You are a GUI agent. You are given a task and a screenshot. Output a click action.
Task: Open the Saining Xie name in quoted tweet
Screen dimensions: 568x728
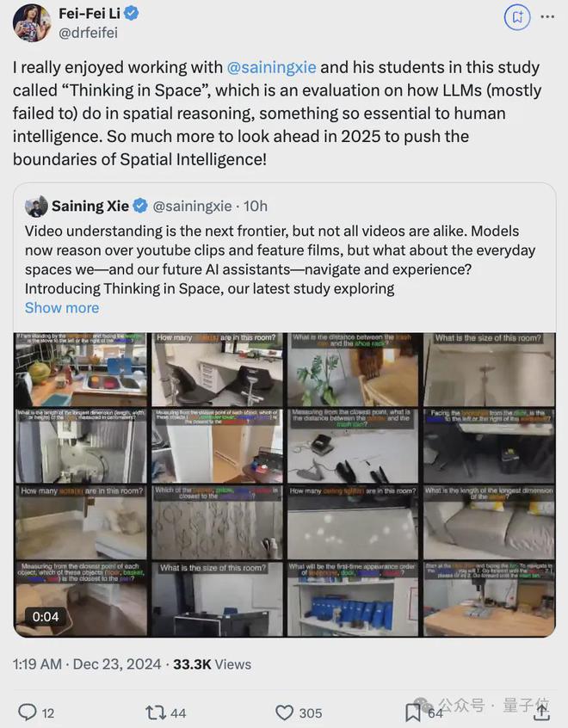(90, 206)
